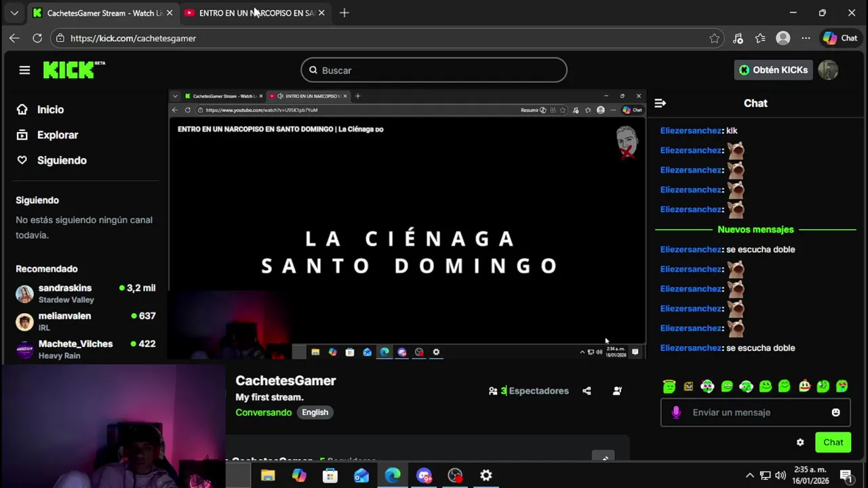
Task: Click the stream video player
Action: [407, 224]
